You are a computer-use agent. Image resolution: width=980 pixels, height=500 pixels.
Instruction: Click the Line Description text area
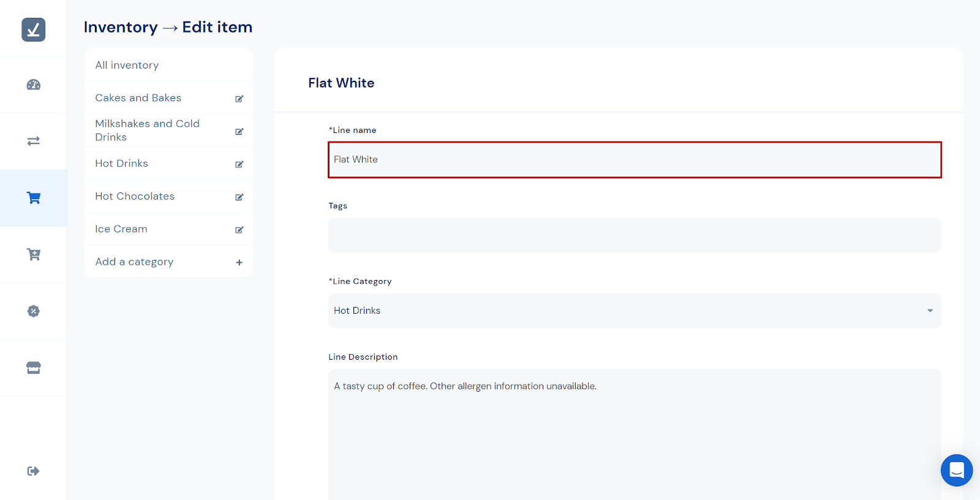[x=635, y=434]
